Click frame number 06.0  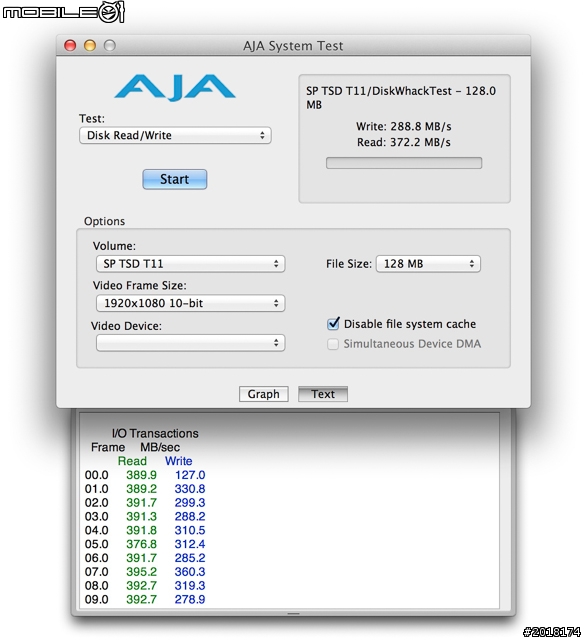point(97,558)
